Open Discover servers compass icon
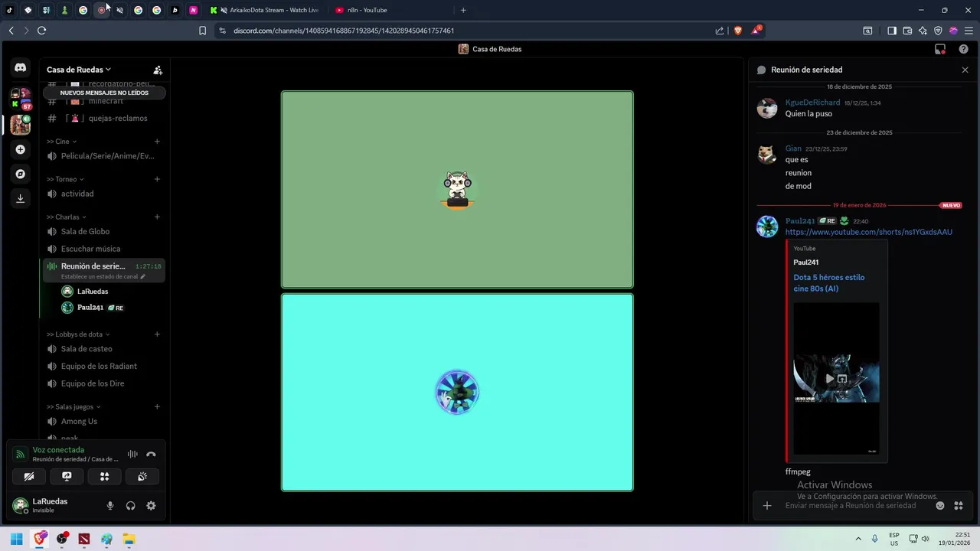Viewport: 980px width, 551px height. tap(20, 174)
